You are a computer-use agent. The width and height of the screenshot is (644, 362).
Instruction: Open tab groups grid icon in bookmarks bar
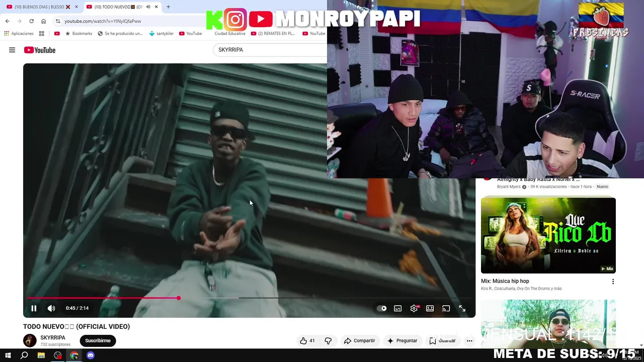tap(41, 33)
